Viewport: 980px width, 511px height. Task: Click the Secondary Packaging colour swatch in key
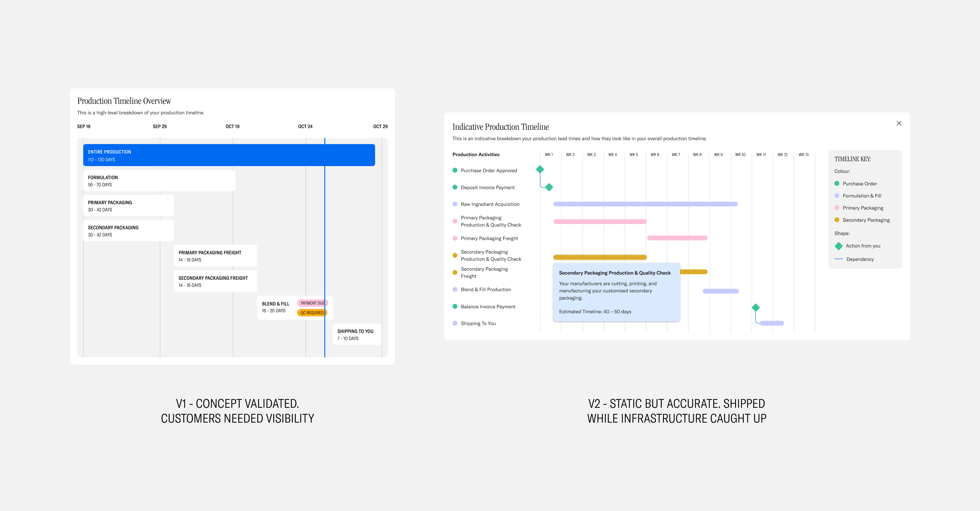837,220
